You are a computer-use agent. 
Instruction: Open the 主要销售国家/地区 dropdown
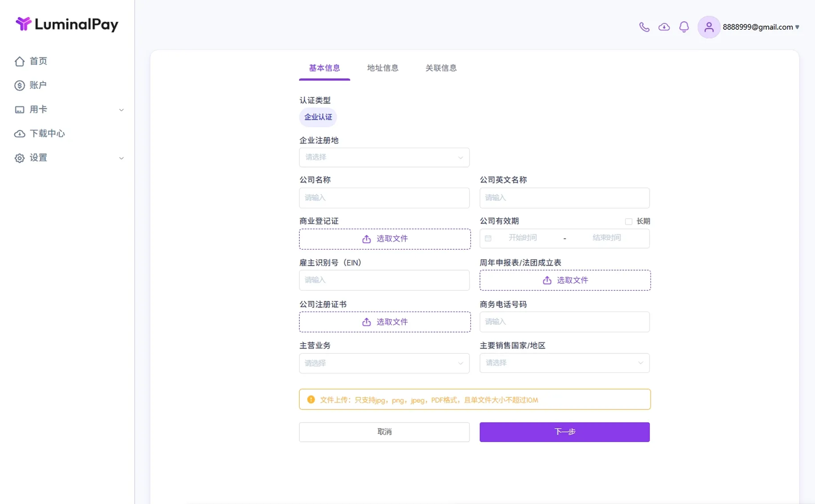[565, 363]
